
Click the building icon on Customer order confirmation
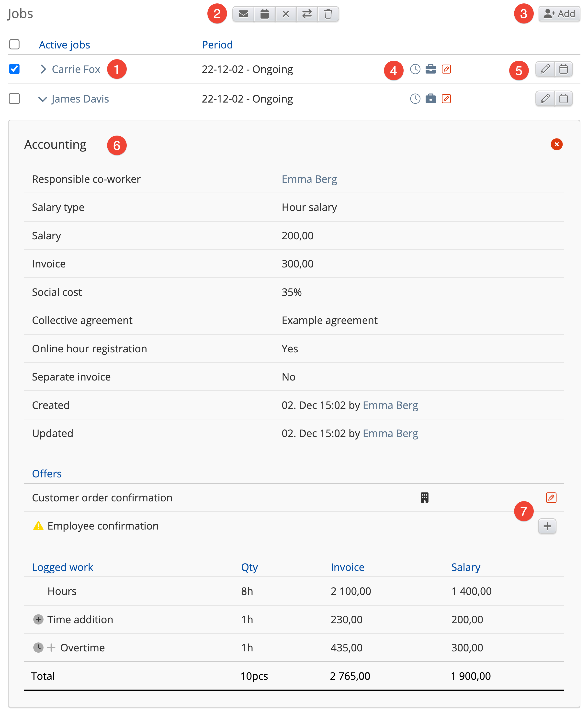[x=424, y=497]
